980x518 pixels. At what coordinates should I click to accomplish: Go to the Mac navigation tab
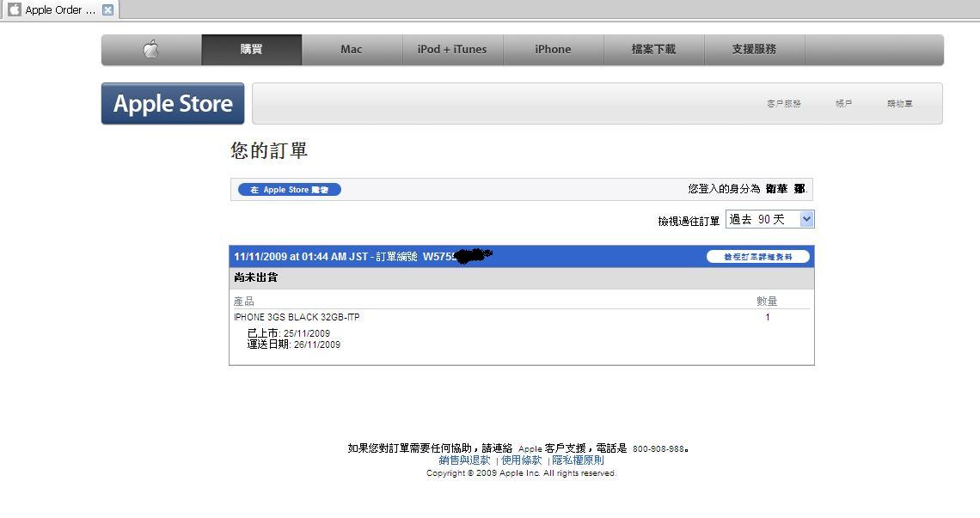[x=352, y=49]
